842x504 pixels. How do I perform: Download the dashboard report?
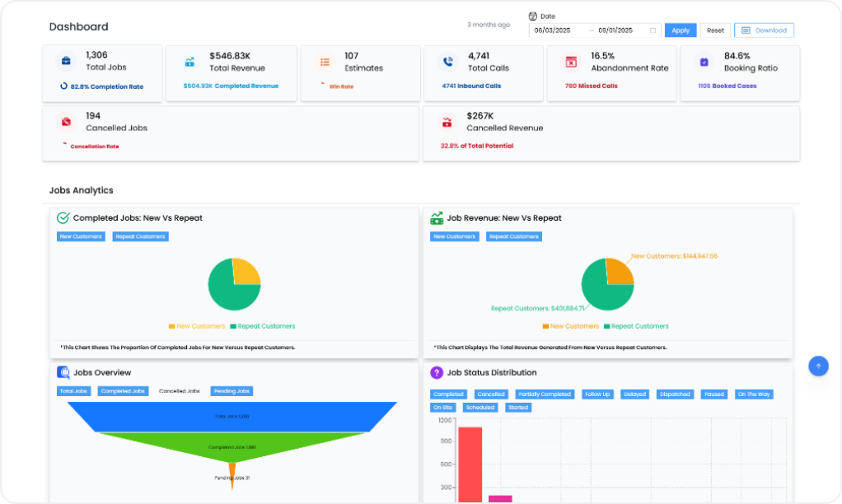point(765,30)
